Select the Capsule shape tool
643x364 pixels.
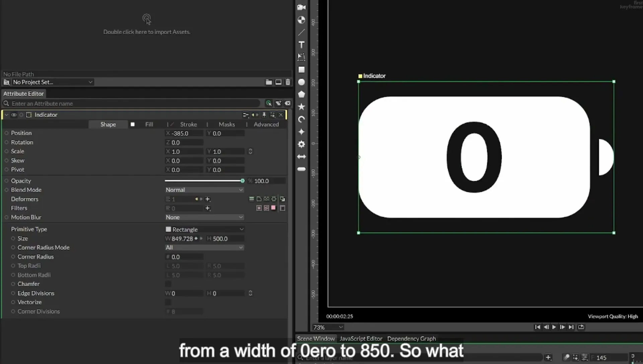click(301, 169)
